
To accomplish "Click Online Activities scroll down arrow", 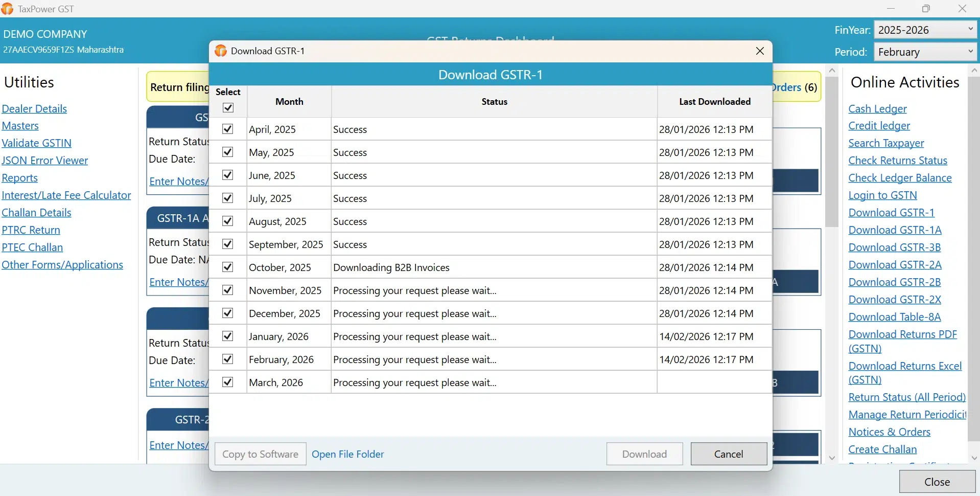I will [974, 458].
